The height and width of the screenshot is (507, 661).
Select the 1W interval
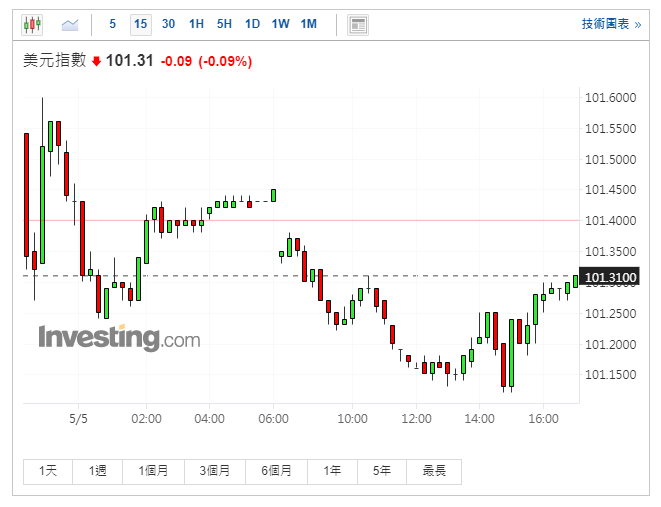click(x=281, y=24)
